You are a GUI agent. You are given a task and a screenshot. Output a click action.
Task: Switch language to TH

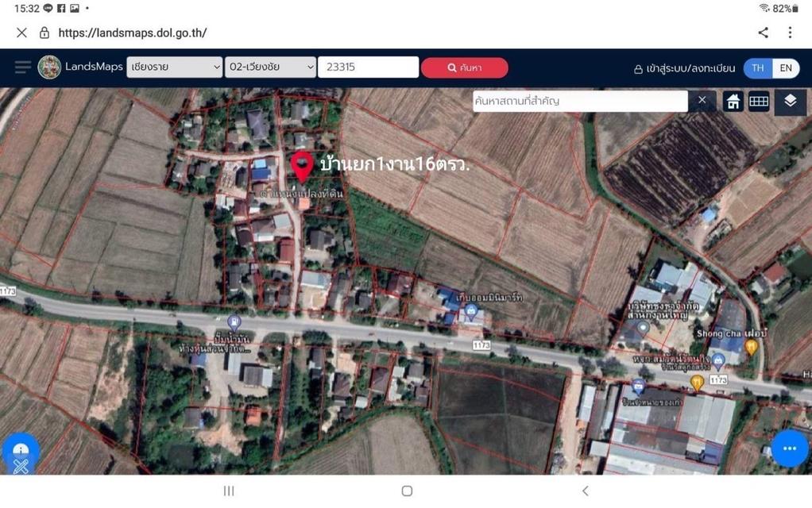coord(758,68)
